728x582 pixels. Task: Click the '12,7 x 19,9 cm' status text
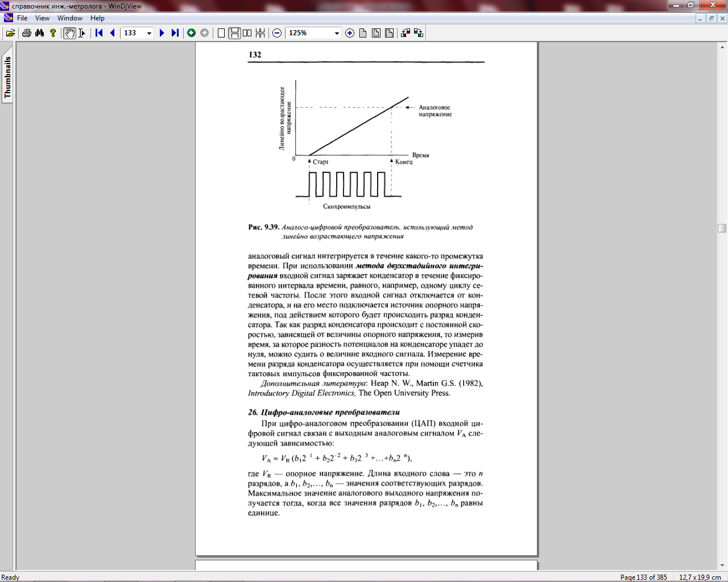(700, 577)
